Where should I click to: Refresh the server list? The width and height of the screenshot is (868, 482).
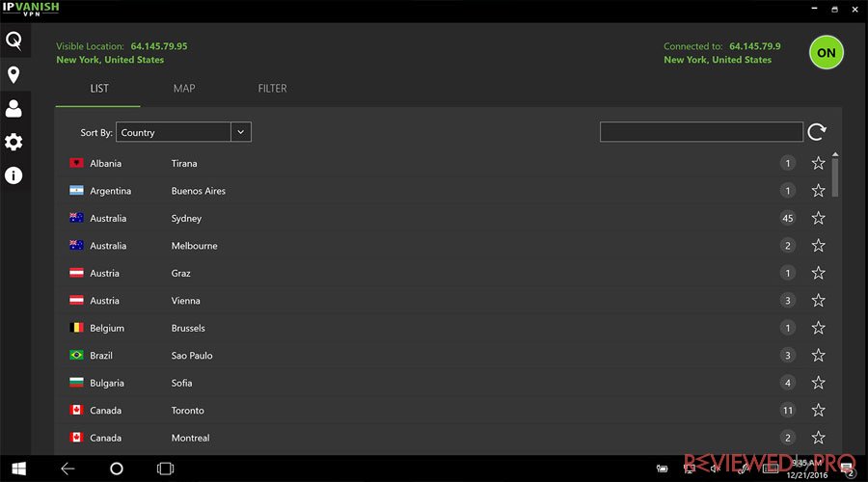click(x=817, y=132)
